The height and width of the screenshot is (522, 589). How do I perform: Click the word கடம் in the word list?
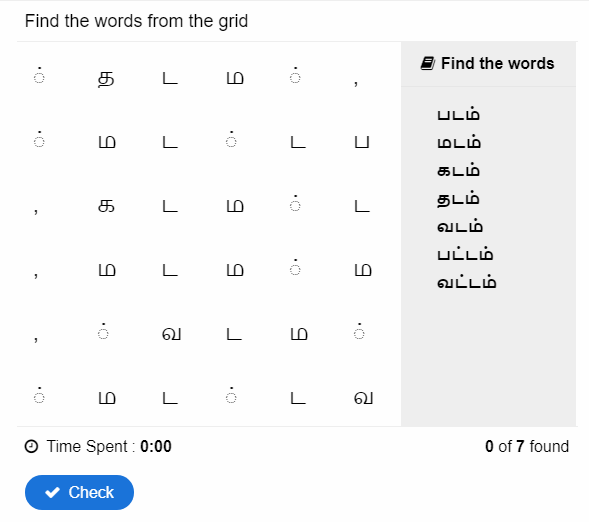point(458,170)
